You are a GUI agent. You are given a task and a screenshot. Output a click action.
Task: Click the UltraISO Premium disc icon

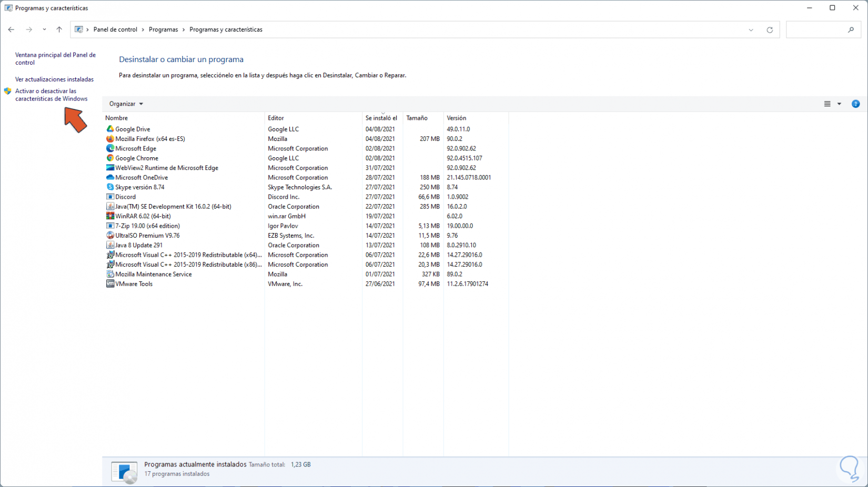110,236
